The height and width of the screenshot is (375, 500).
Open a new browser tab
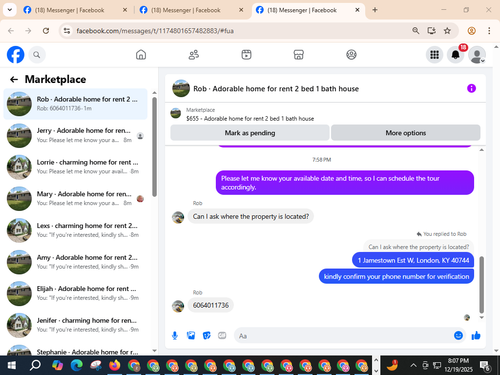[x=375, y=10]
